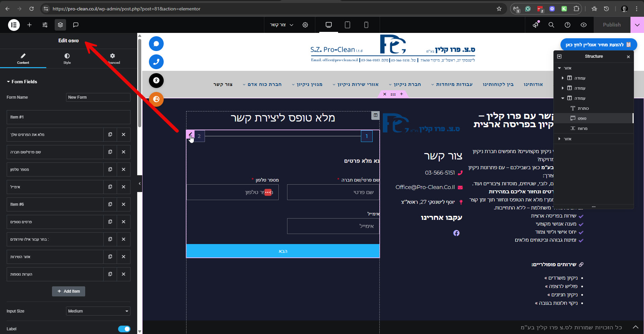
Task: Click the column edit handle icon
Action: click(376, 115)
